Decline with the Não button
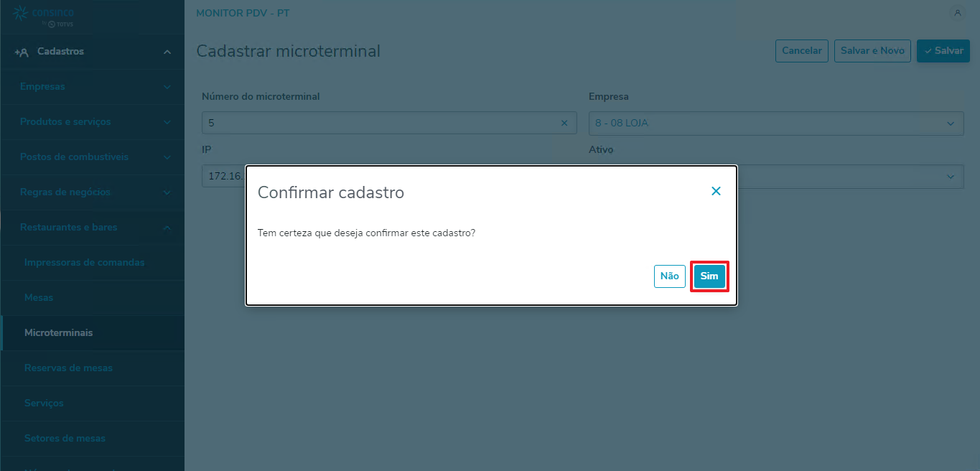 [x=669, y=276]
